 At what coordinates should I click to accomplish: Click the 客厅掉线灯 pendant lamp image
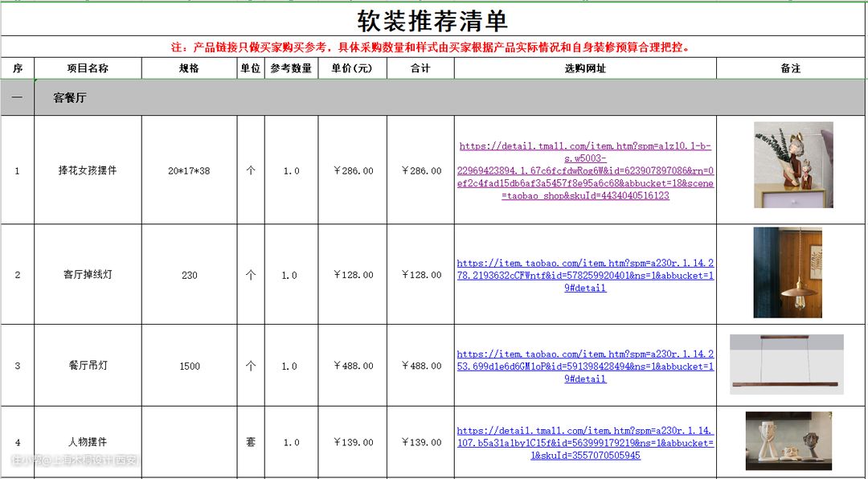(787, 272)
